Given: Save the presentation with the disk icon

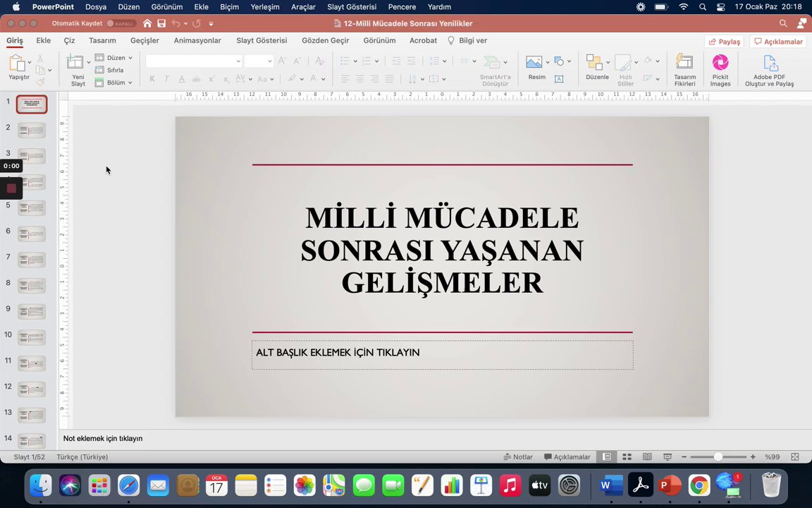Looking at the screenshot, I should coord(161,23).
